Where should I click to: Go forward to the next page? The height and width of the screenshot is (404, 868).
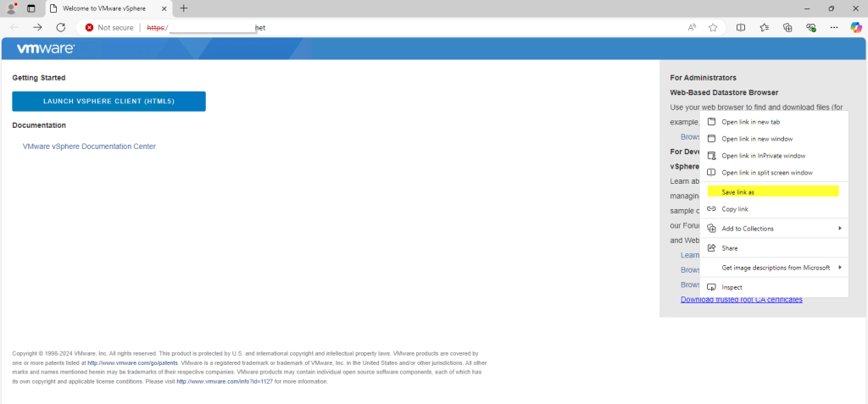(37, 27)
